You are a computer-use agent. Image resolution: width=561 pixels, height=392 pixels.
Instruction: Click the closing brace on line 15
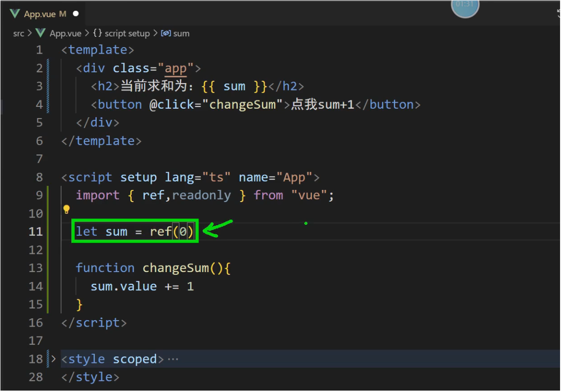[79, 304]
